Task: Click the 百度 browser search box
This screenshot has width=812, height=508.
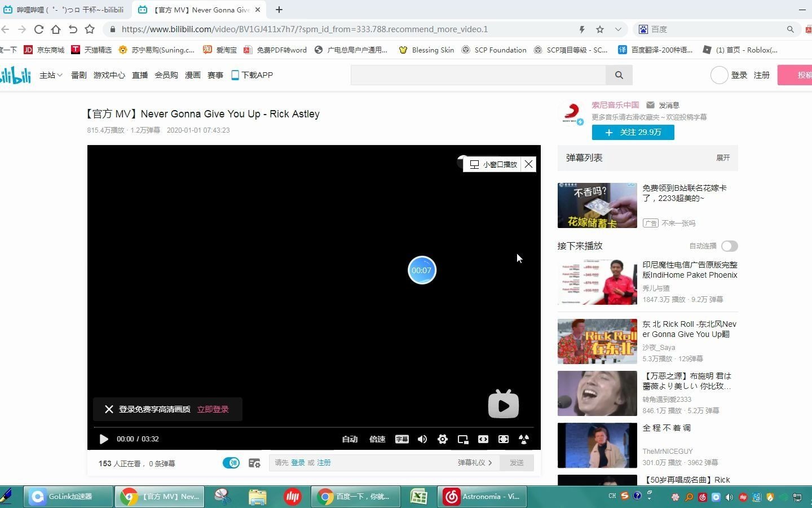Action: point(716,29)
